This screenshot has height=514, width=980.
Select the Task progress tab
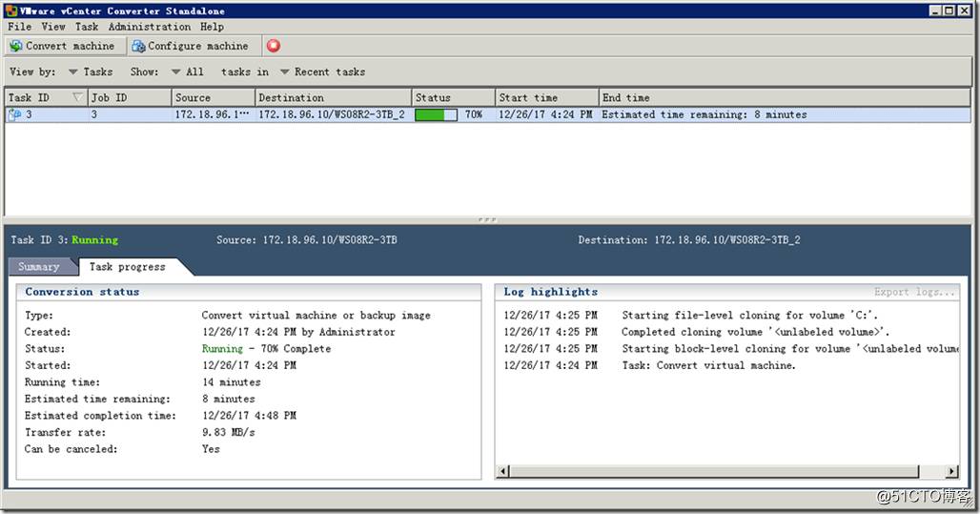(127, 267)
